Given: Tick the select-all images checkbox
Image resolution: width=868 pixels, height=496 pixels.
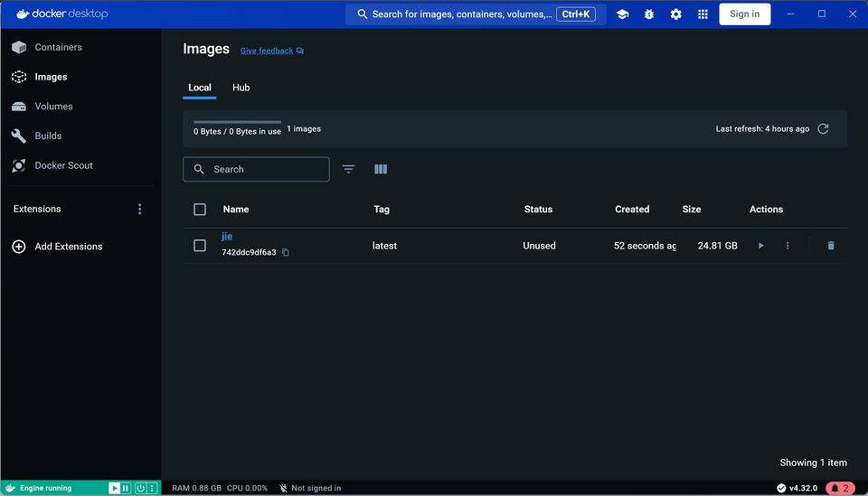Looking at the screenshot, I should point(200,210).
